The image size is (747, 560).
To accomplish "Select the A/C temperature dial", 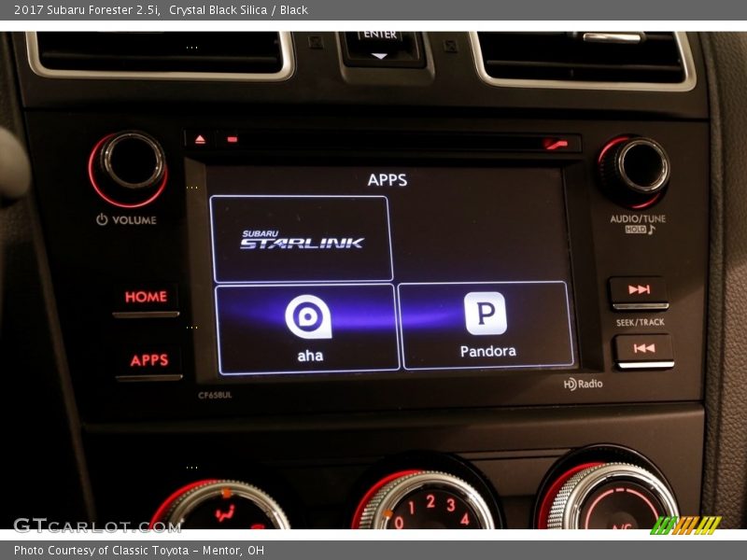I will pyautogui.click(x=609, y=497).
